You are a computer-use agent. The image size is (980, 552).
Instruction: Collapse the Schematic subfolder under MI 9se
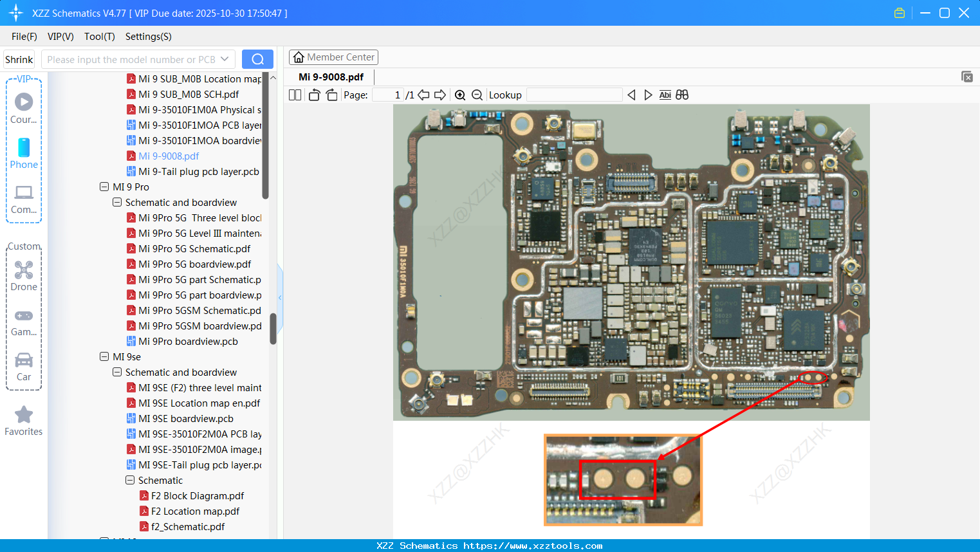[130, 481]
